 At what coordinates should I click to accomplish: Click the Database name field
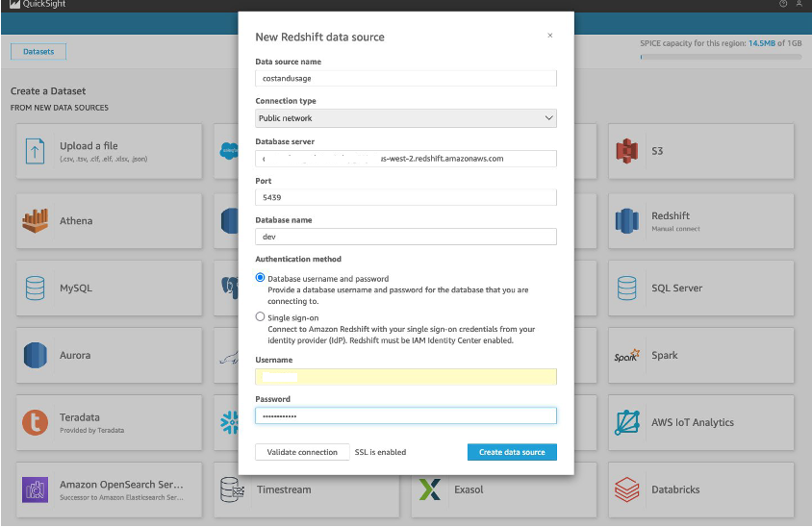(405, 237)
